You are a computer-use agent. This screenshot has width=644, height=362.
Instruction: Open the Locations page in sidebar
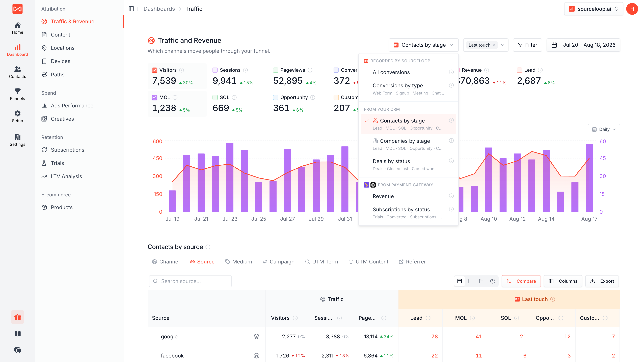click(x=63, y=48)
